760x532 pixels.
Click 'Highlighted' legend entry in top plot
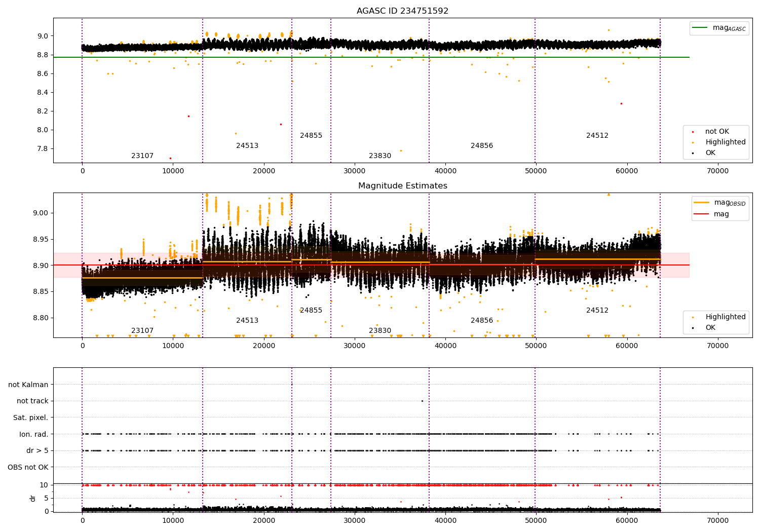[x=719, y=142]
